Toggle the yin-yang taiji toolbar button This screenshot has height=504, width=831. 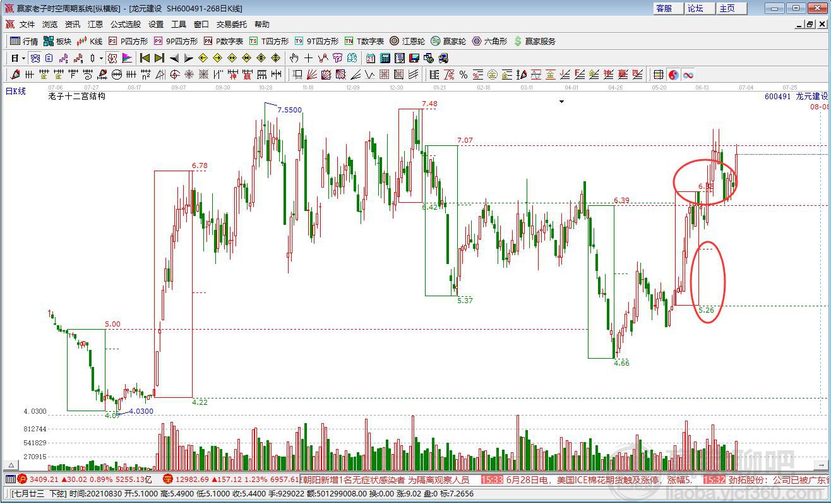tap(673, 75)
